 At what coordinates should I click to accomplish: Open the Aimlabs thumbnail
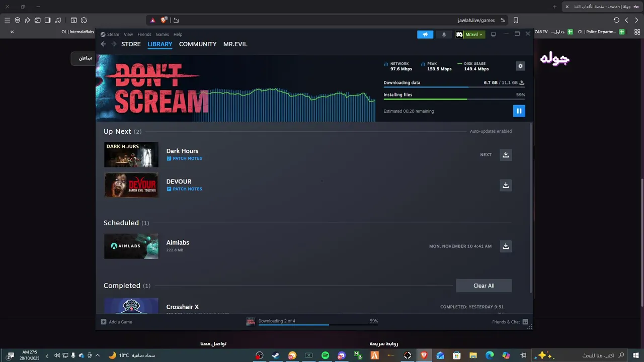pyautogui.click(x=131, y=246)
